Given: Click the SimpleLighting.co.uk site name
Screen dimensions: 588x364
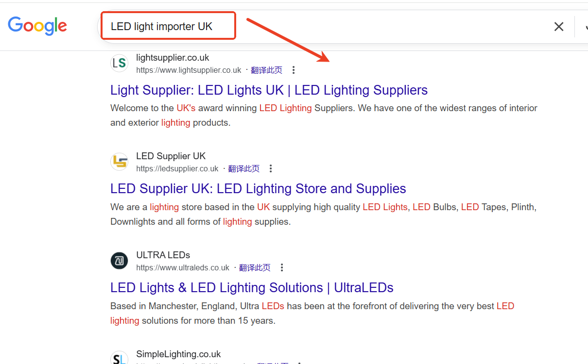Looking at the screenshot, I should click(x=178, y=354).
